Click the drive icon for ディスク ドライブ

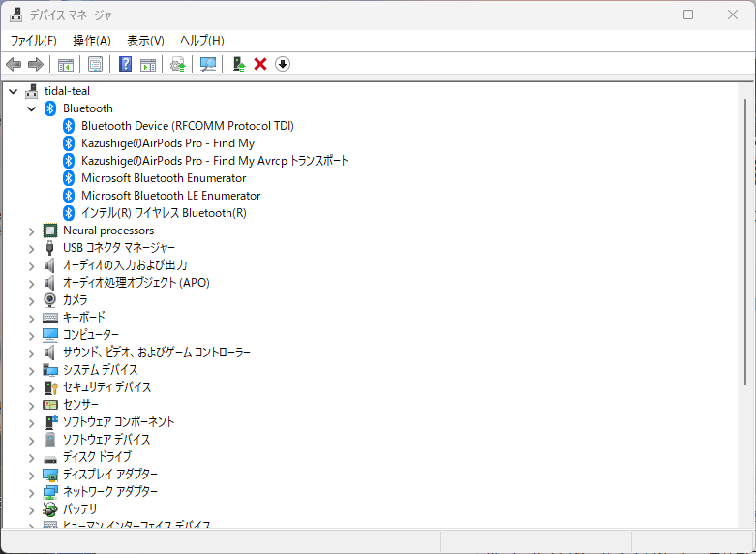[x=50, y=458]
